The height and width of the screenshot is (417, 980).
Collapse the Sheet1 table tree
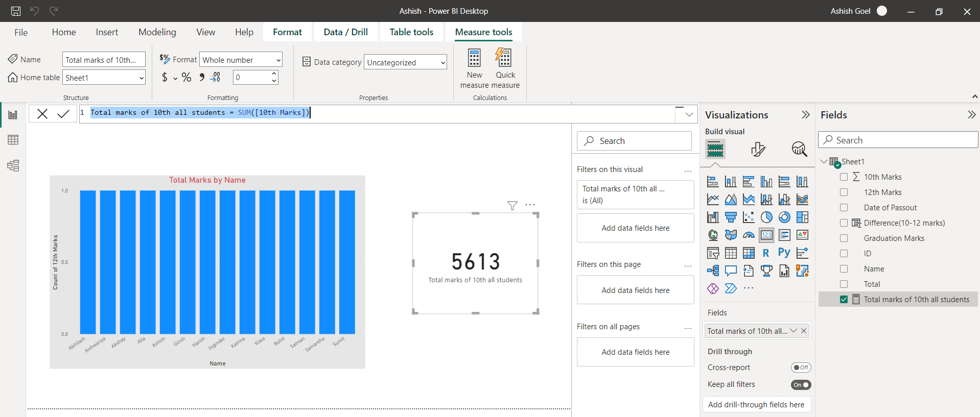pos(823,161)
